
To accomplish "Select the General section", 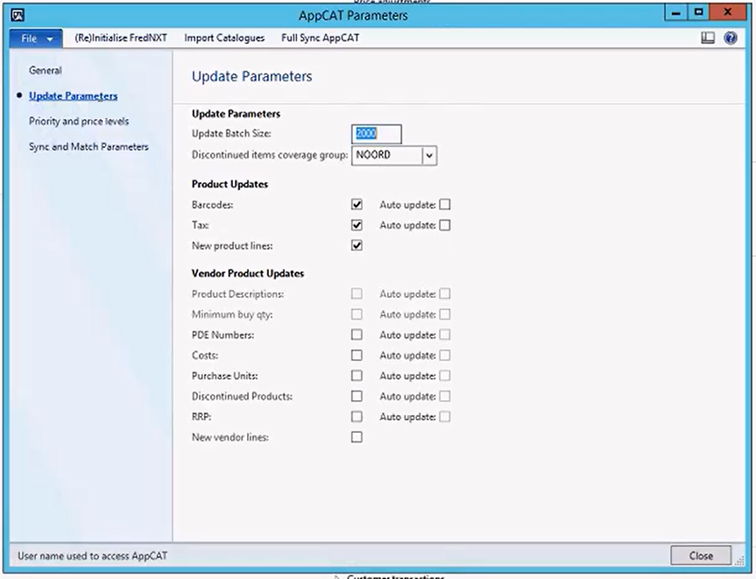I will [x=45, y=70].
